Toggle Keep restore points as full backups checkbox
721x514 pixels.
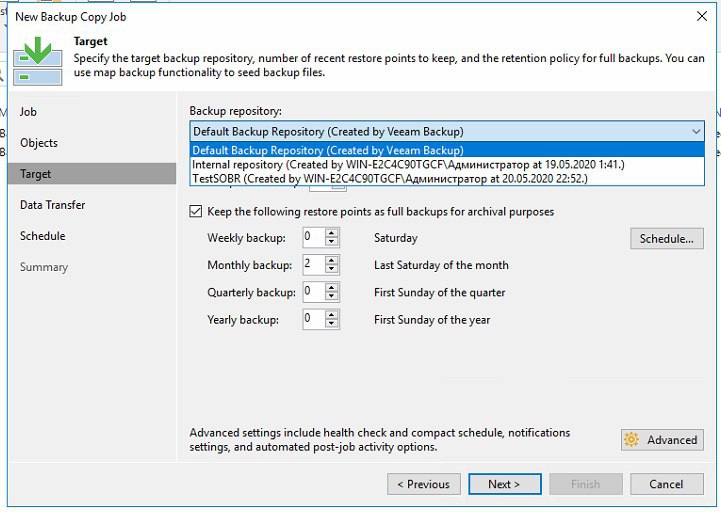tap(195, 211)
